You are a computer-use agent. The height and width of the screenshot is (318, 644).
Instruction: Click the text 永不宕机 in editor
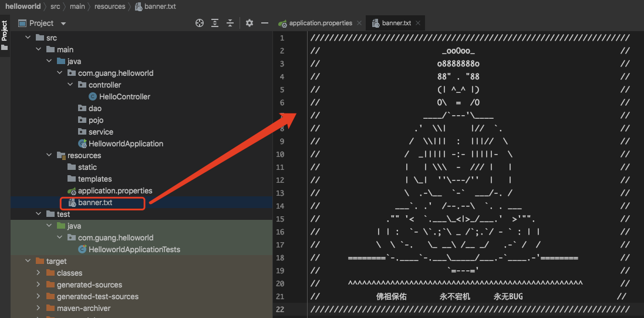click(x=454, y=296)
